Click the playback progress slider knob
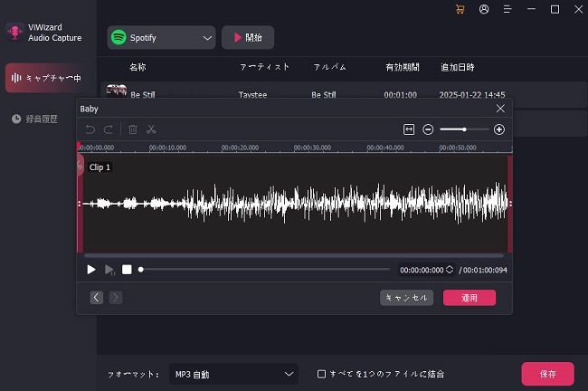Image resolution: width=588 pixels, height=391 pixels. click(x=140, y=270)
